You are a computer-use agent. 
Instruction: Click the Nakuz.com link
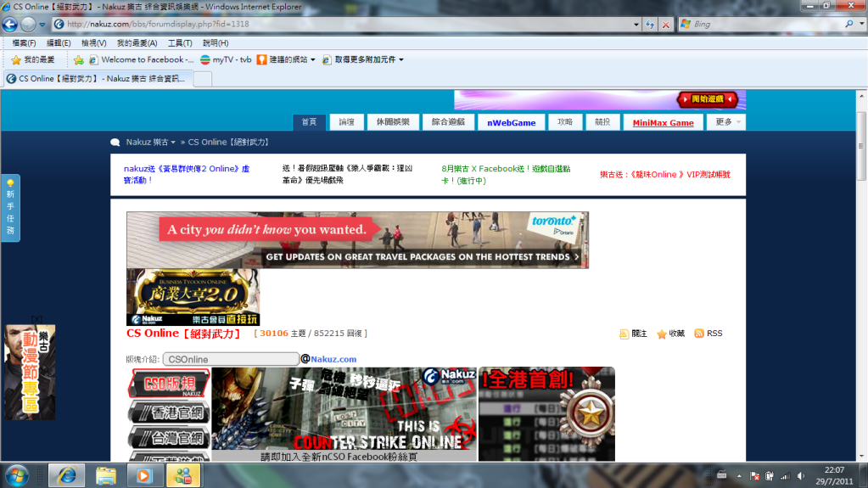click(333, 360)
